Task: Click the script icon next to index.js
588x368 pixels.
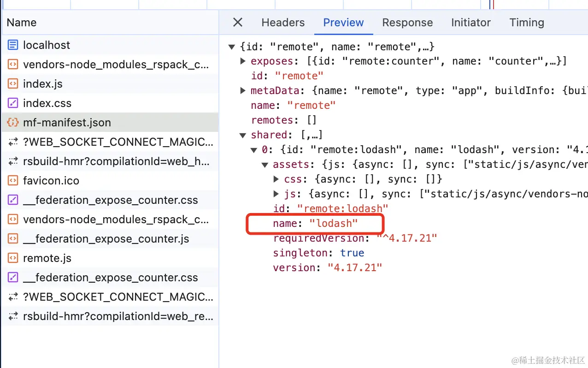Action: [13, 84]
